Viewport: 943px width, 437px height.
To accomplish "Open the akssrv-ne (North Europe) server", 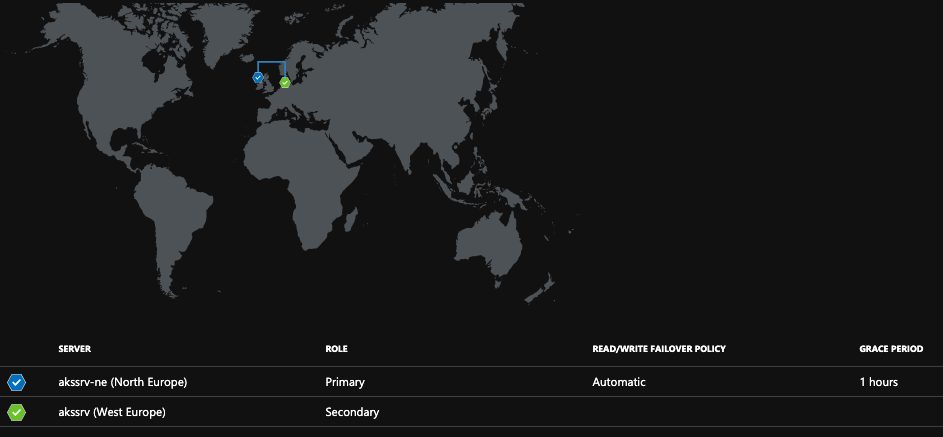I will pos(123,382).
